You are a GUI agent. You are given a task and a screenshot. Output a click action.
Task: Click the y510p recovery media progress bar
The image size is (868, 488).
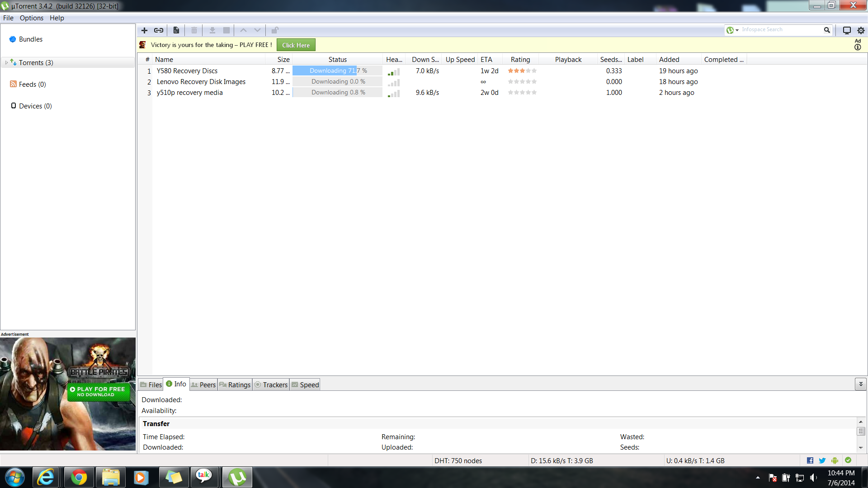337,93
